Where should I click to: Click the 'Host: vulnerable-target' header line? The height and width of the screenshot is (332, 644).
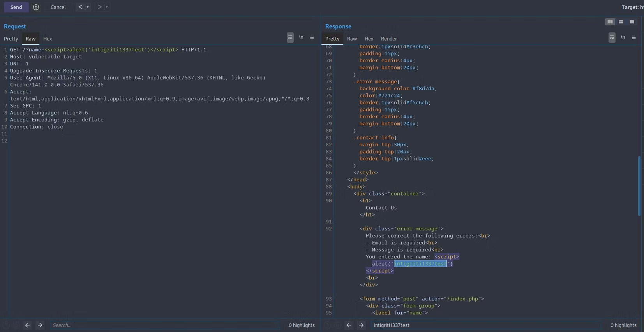point(46,56)
